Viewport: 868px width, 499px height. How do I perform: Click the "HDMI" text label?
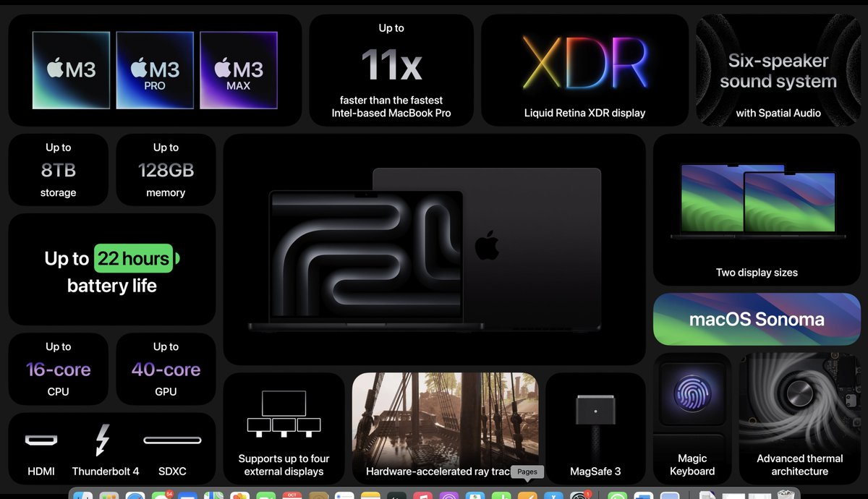click(x=41, y=472)
